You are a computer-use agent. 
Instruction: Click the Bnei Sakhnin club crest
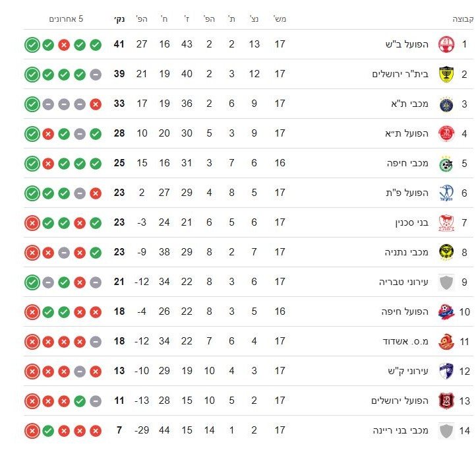pyautogui.click(x=446, y=223)
